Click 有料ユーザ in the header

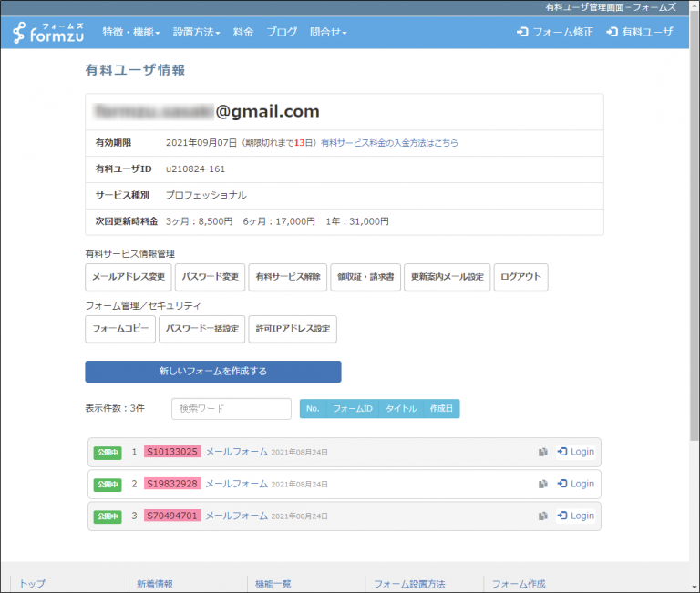point(639,32)
